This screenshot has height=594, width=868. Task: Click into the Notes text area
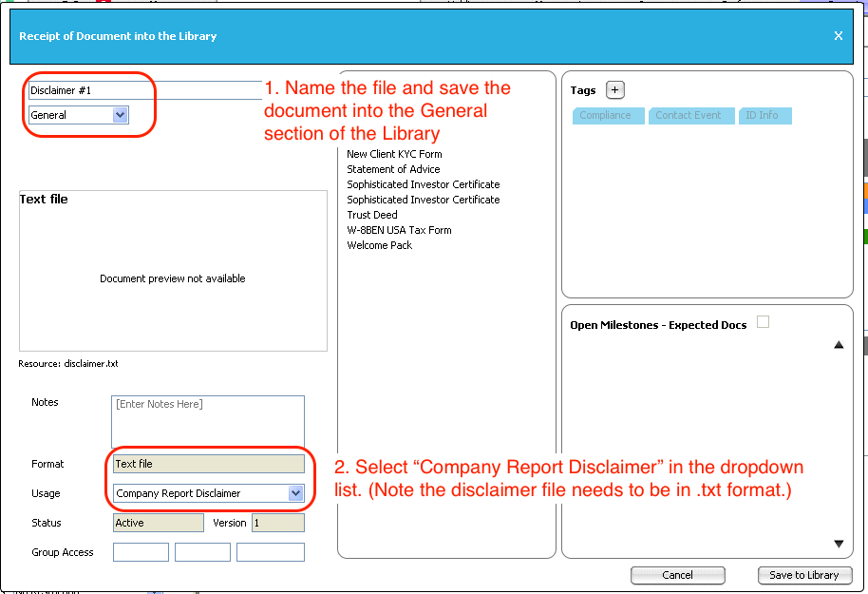coord(207,421)
